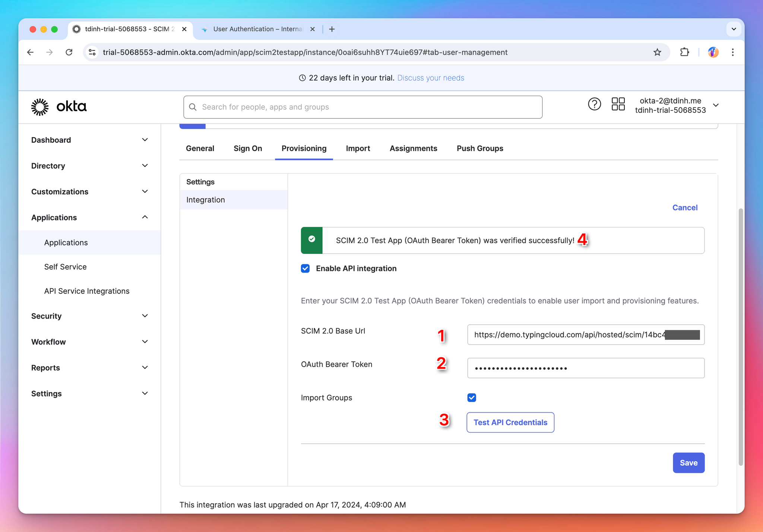Collapse the Applications sidebar section
763x532 pixels.
pyautogui.click(x=89, y=217)
